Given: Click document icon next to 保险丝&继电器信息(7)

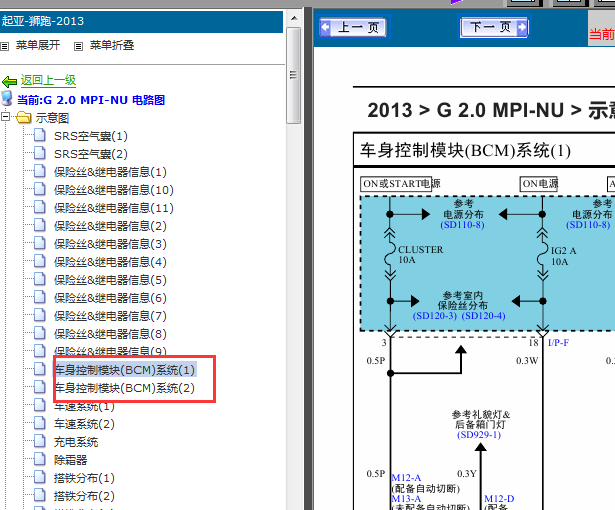Looking at the screenshot, I should [x=40, y=315].
